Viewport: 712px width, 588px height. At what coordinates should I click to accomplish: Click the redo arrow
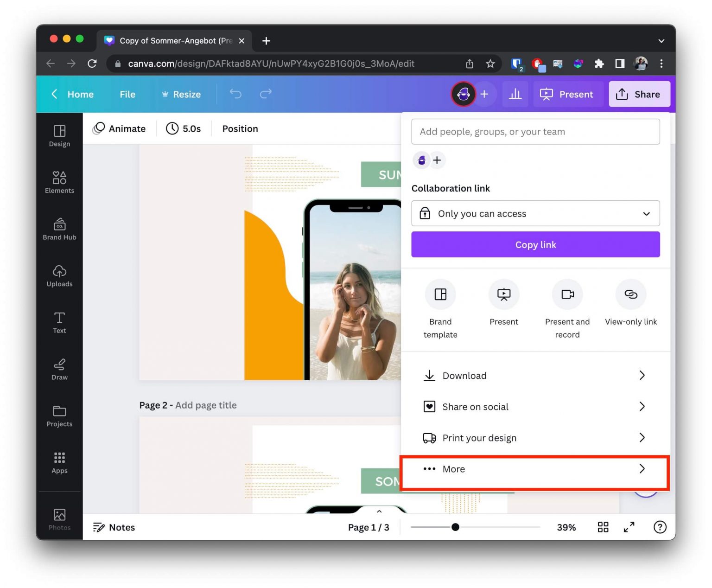(266, 94)
